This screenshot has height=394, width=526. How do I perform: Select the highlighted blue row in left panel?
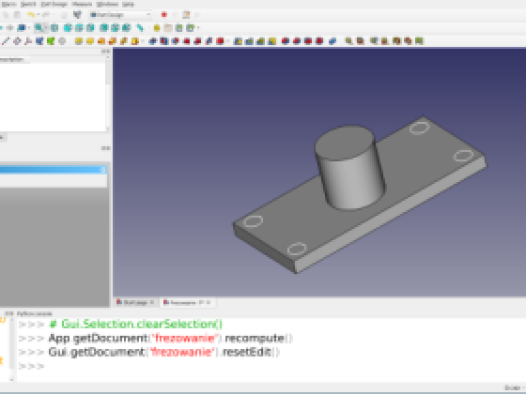coord(53,170)
